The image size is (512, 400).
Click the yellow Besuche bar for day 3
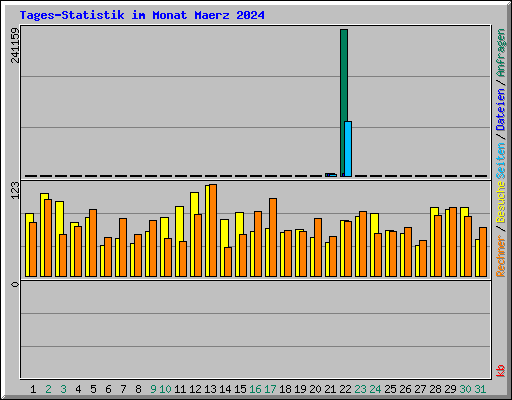point(58,239)
